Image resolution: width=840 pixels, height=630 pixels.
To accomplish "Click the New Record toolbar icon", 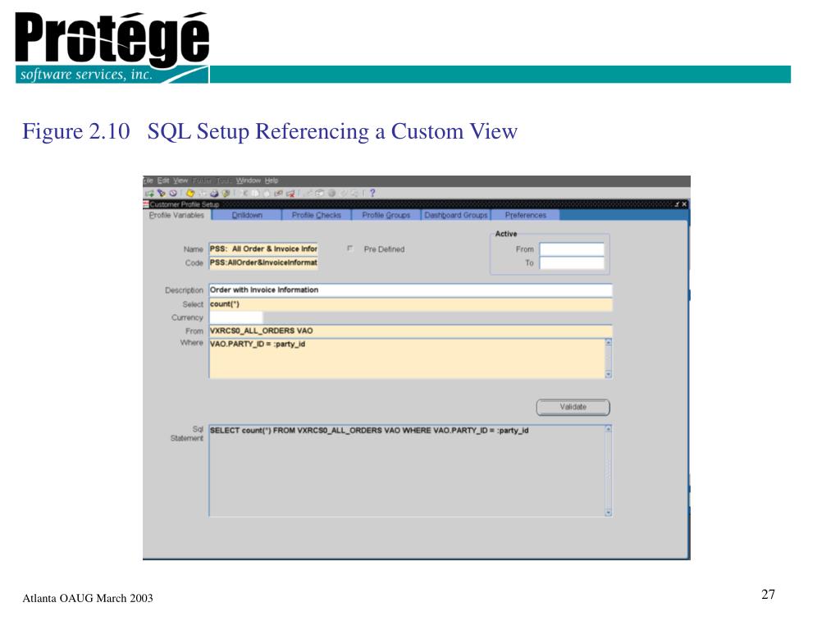I will pyautogui.click(x=149, y=194).
